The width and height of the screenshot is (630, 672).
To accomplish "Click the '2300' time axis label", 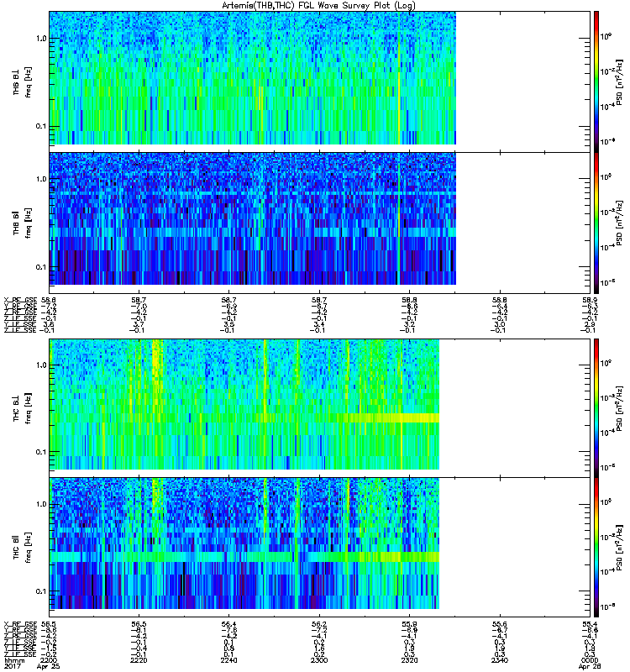I will [319, 660].
